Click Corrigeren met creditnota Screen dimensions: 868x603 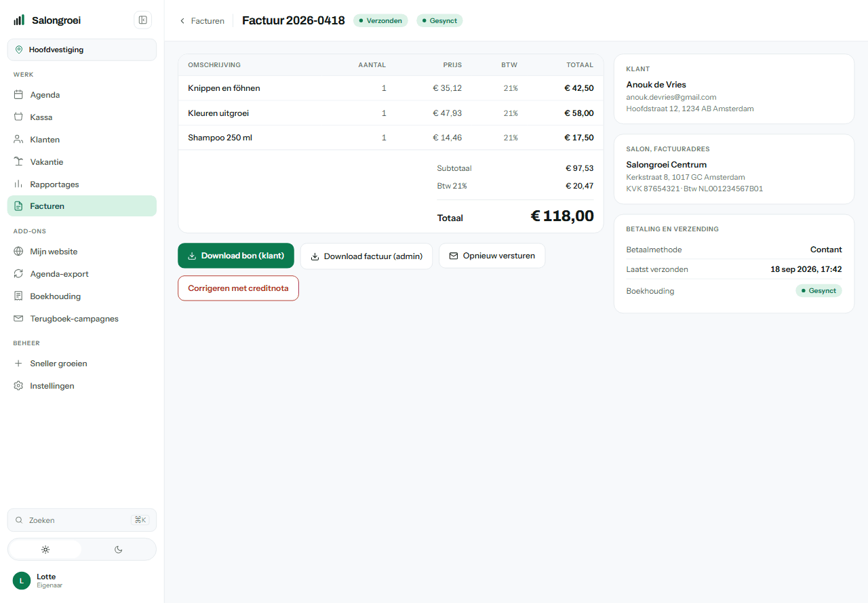point(238,288)
